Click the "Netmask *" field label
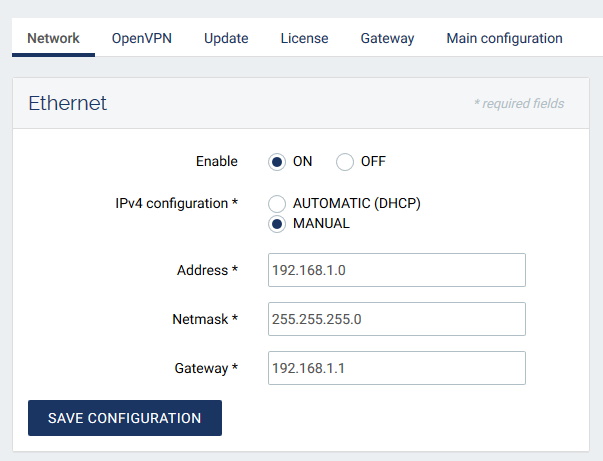603x461 pixels. (204, 319)
